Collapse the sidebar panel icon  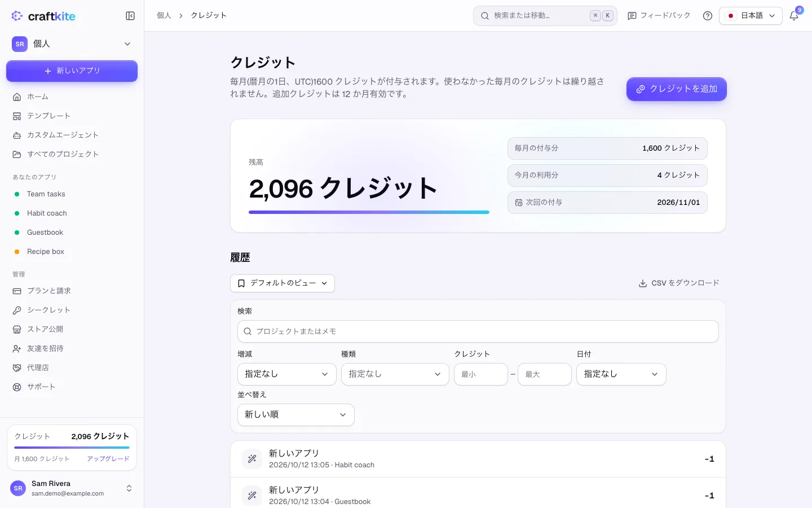(x=130, y=16)
